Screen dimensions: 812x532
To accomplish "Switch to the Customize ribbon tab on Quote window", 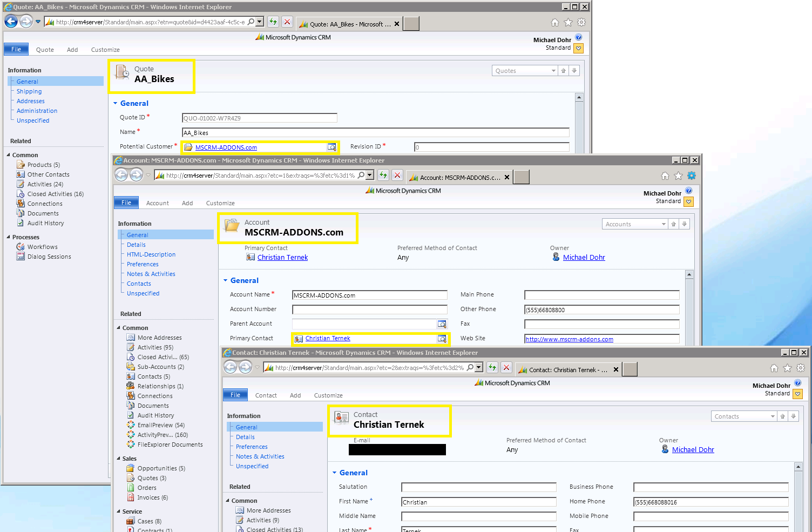I will (105, 49).
